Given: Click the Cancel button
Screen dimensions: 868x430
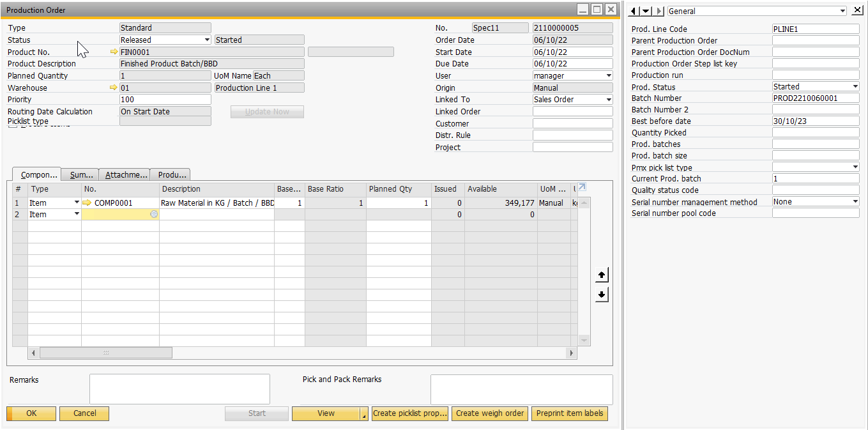Looking at the screenshot, I should 84,413.
